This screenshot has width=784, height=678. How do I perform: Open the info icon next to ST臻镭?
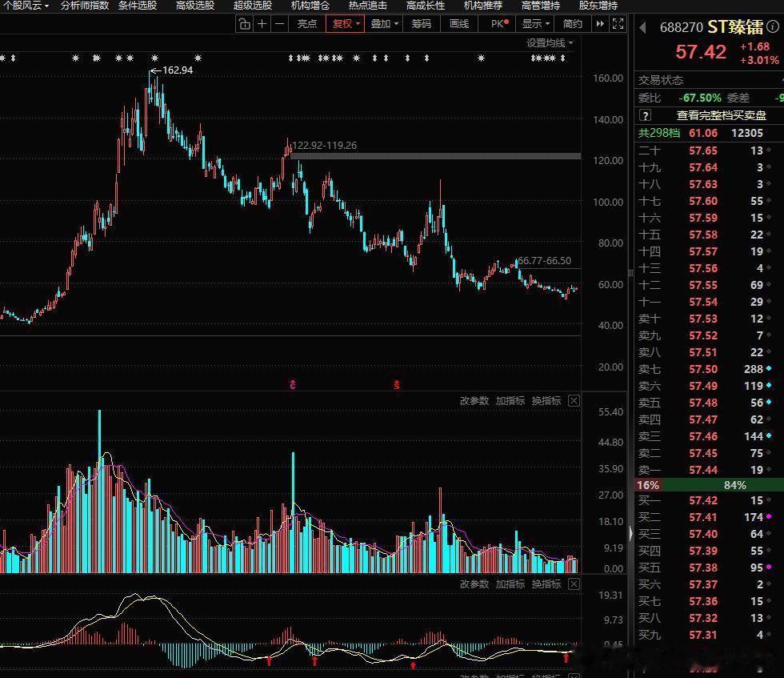point(773,26)
